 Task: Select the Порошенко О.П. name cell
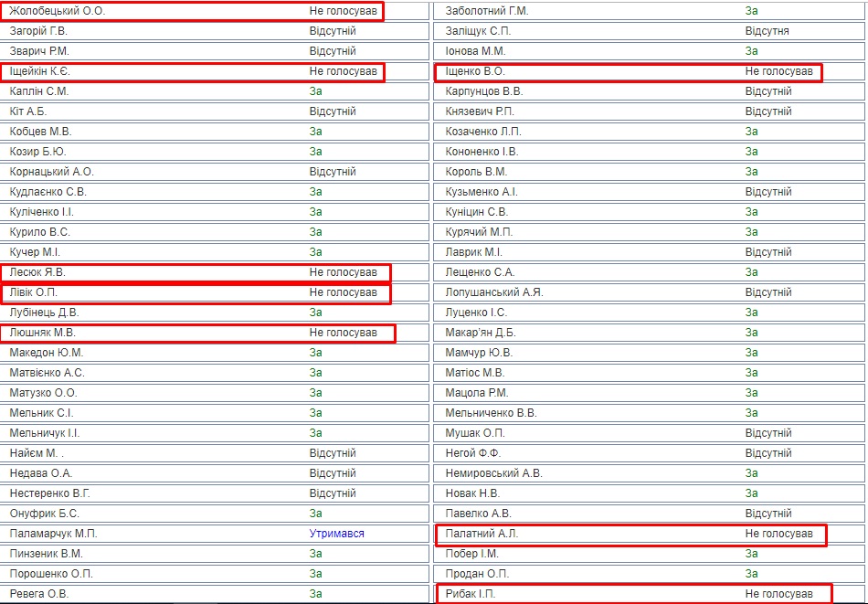[51, 574]
